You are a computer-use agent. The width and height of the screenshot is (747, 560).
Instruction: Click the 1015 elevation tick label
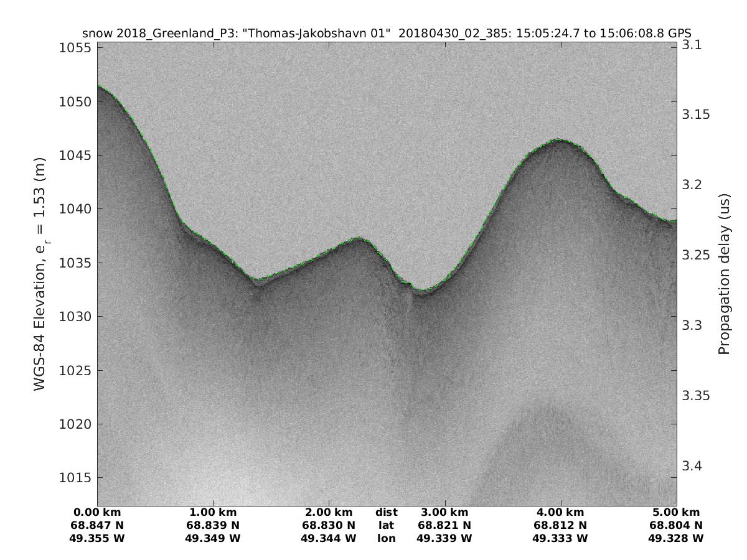click(77, 478)
